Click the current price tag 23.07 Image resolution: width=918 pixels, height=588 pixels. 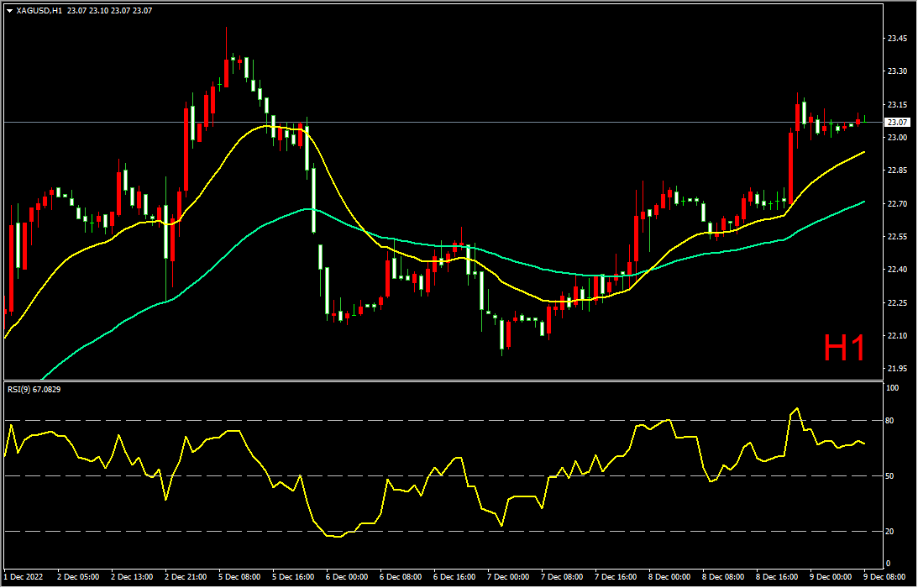[898, 123]
